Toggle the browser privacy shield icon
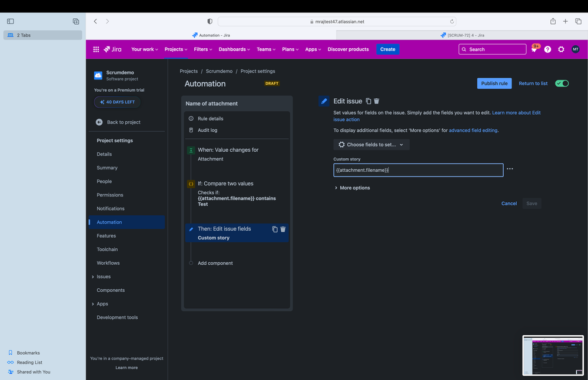Viewport: 588px width, 380px height. point(210,21)
